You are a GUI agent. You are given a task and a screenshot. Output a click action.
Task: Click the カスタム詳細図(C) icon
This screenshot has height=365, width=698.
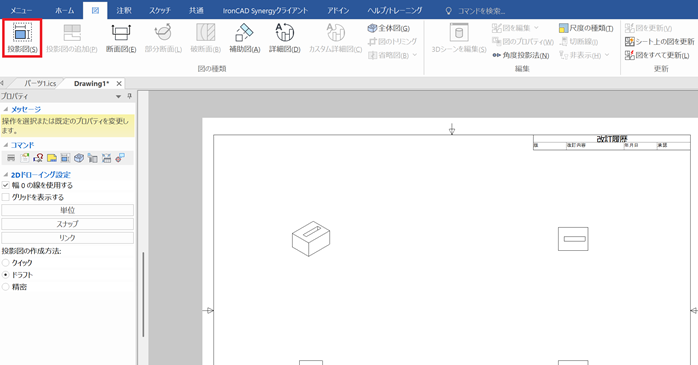click(335, 38)
